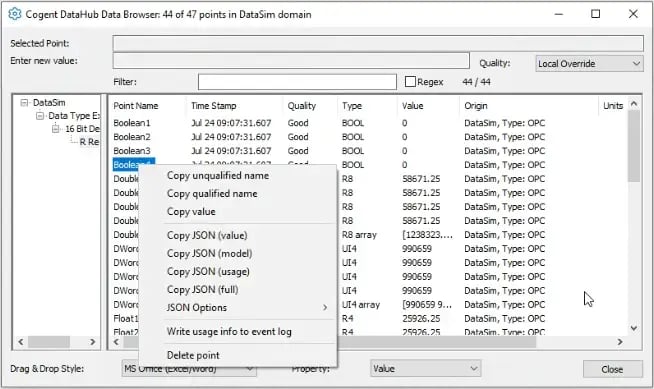Screen dimensions: 654x389
Task: Sort by Origin column header
Action: coord(475,106)
